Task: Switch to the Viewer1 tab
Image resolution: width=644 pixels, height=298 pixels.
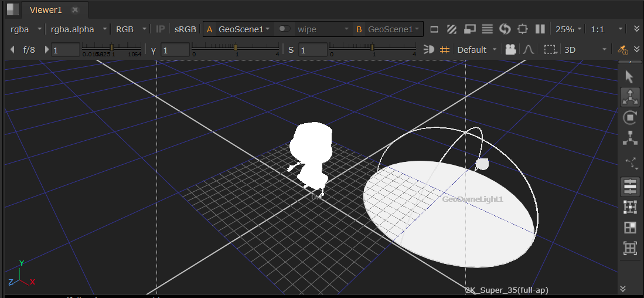Action: pos(46,10)
